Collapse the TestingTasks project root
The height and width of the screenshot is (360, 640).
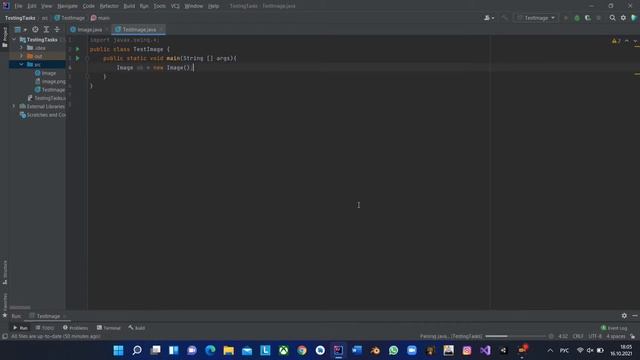coord(14,40)
